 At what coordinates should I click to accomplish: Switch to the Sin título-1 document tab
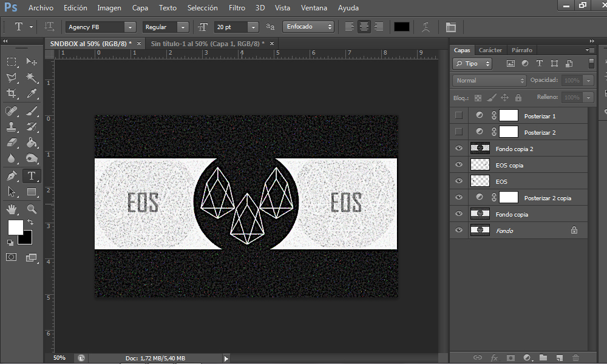point(208,44)
